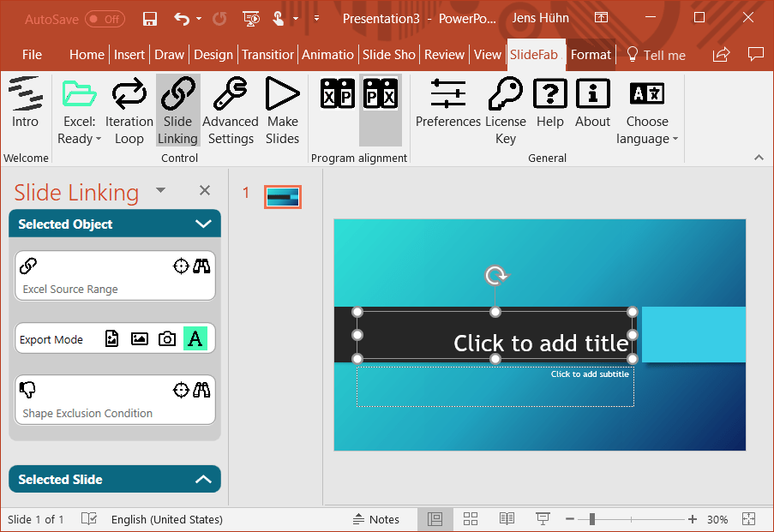Click the 30% zoom level
This screenshot has height=532, width=774.
pyautogui.click(x=717, y=519)
